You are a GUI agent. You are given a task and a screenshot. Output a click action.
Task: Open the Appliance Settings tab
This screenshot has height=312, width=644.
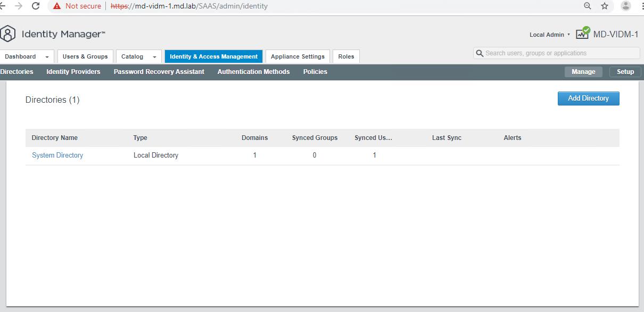298,56
